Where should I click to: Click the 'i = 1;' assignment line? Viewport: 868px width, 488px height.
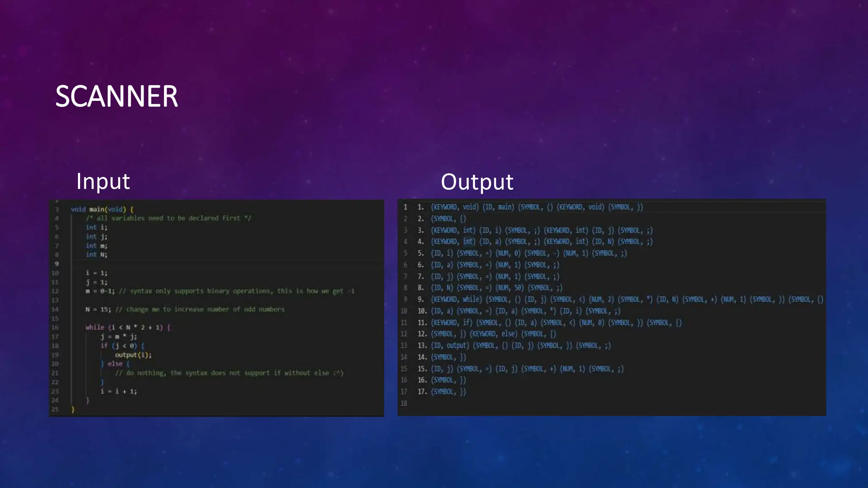point(97,273)
